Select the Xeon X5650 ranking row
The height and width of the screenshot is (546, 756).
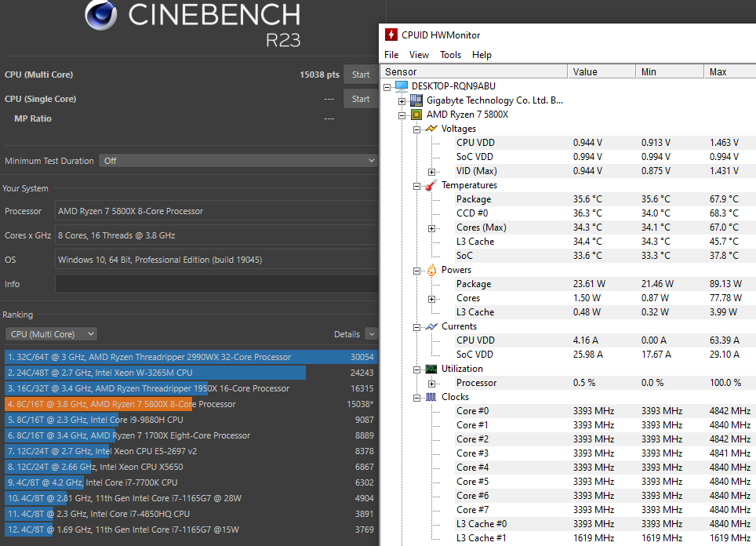click(191, 467)
